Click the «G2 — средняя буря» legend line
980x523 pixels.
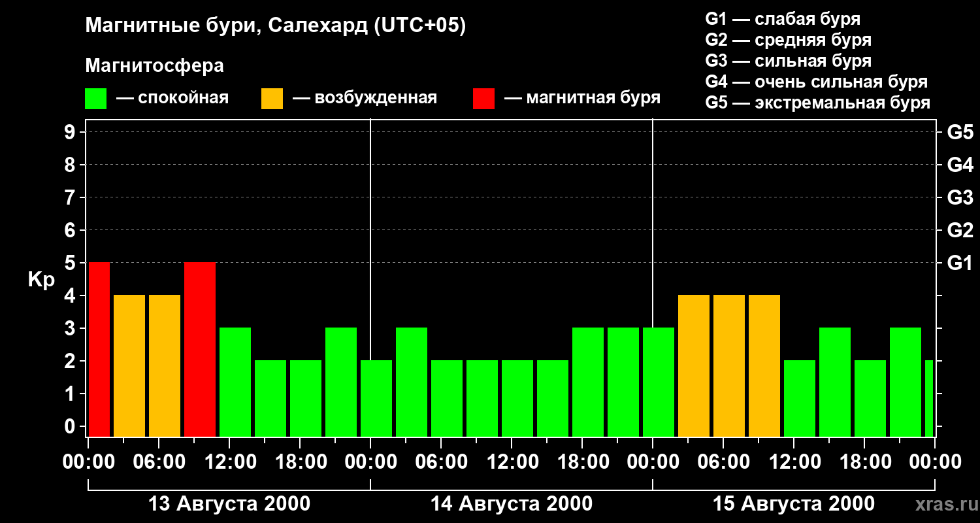(x=789, y=40)
